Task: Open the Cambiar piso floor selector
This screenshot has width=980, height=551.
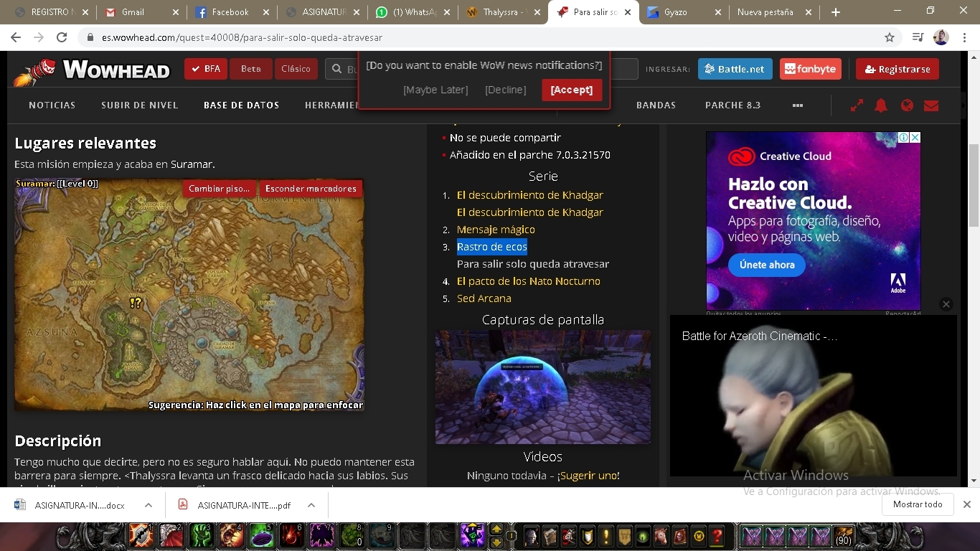Action: tap(220, 189)
